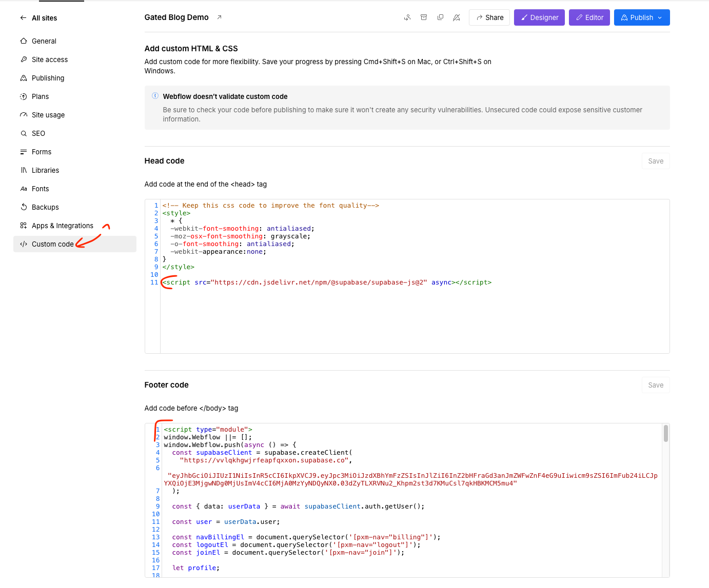Click the rocket icon beside Publishing in sidebar
This screenshot has height=588, width=709.
click(24, 78)
